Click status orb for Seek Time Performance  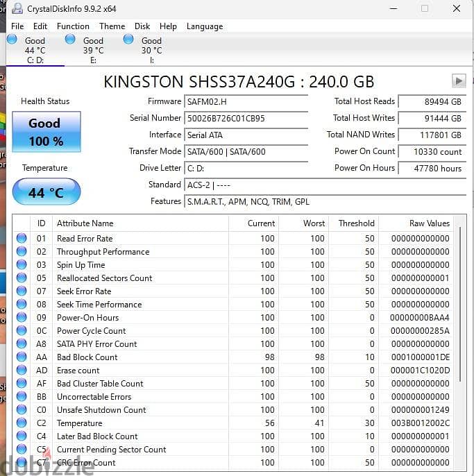(22, 304)
